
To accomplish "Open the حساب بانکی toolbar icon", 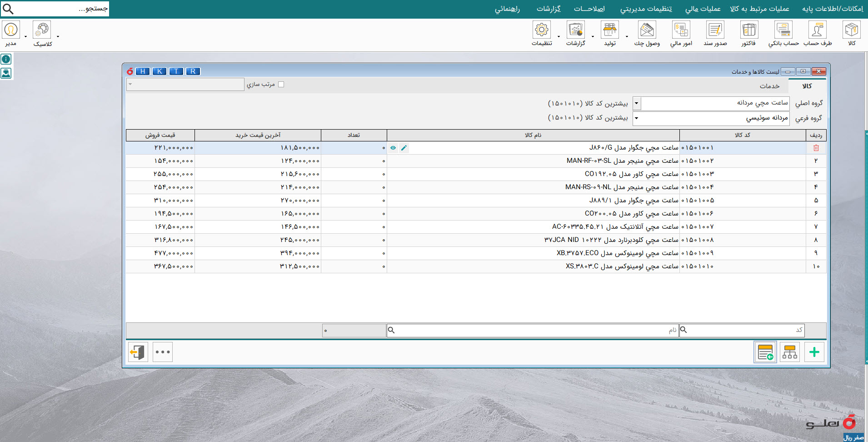I will click(x=783, y=30).
